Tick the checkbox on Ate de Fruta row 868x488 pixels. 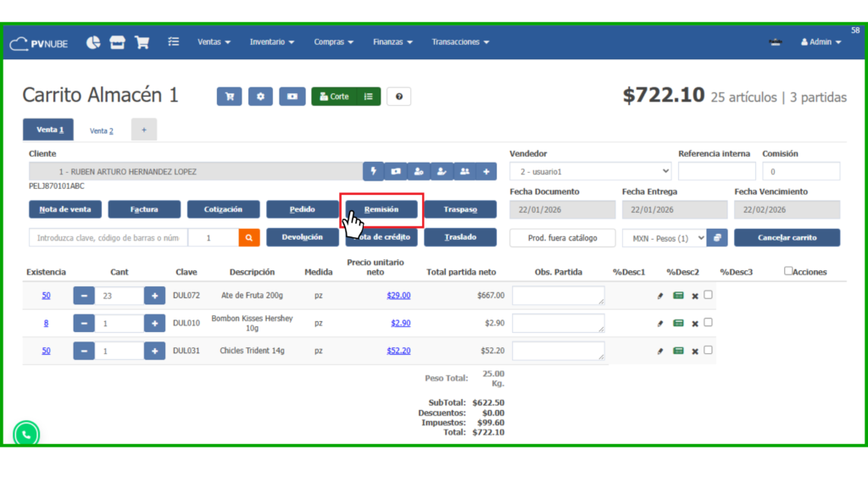[x=708, y=295]
